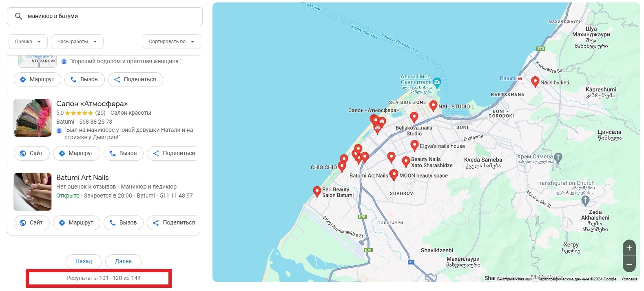The image size is (644, 291).
Task: Select the red pin for Beauty Nails Xato Sharashidze
Action: click(406, 162)
